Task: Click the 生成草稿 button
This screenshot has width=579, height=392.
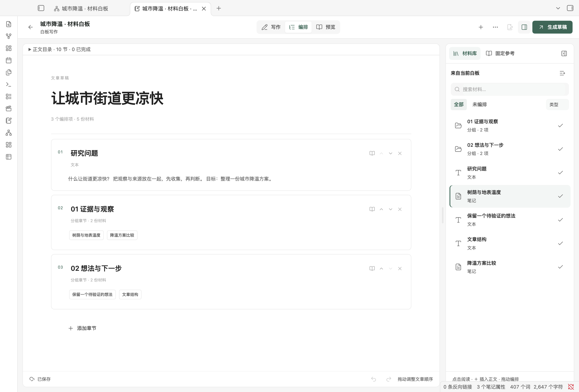Action: click(x=552, y=27)
